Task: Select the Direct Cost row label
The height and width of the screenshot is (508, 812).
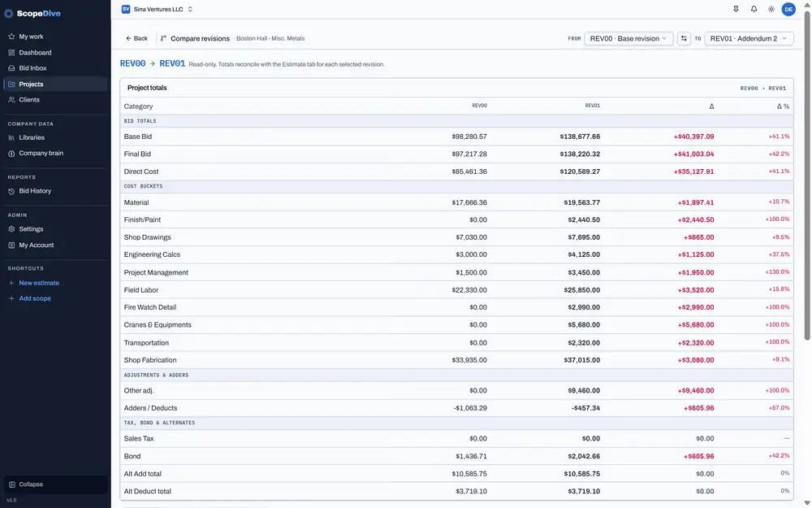Action: point(140,172)
